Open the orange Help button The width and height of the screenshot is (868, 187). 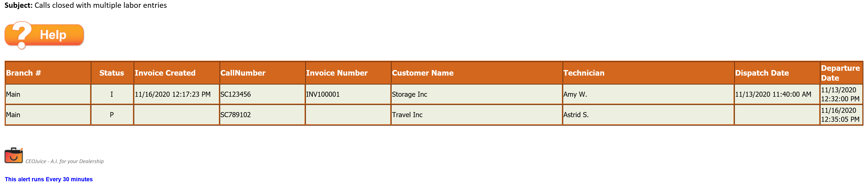tap(44, 35)
